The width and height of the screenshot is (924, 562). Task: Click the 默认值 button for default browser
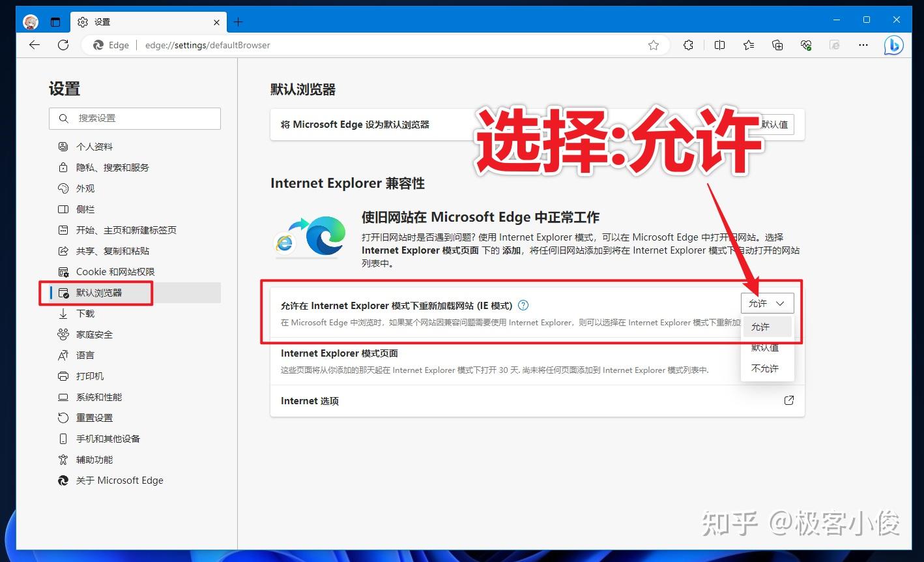click(775, 124)
